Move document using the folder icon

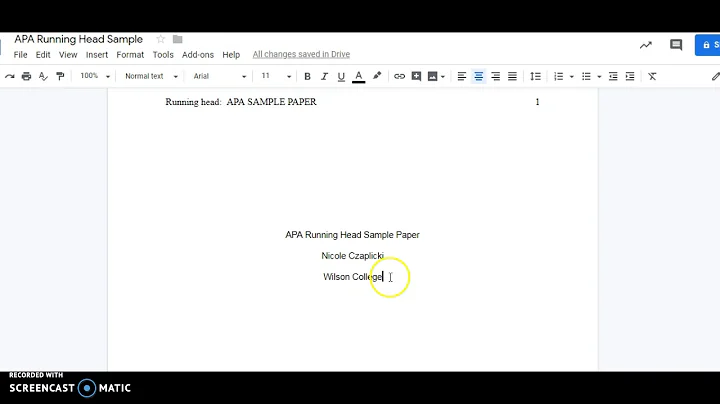[x=178, y=39]
